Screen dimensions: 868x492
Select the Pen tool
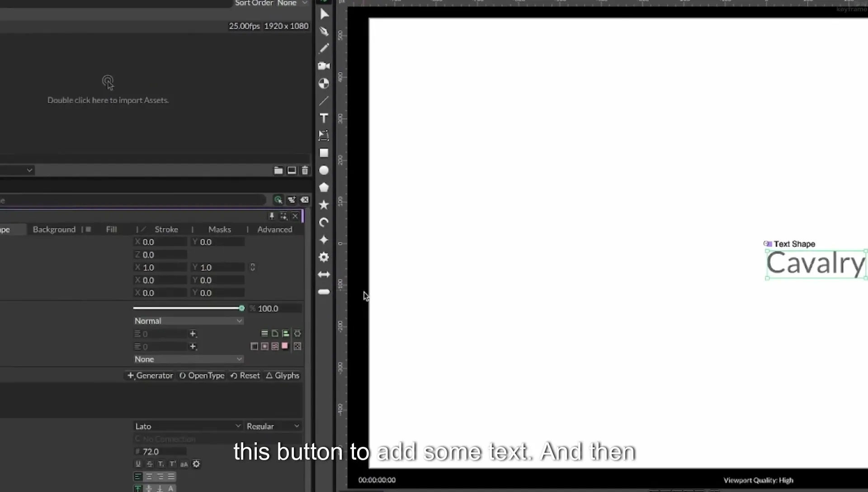324,32
